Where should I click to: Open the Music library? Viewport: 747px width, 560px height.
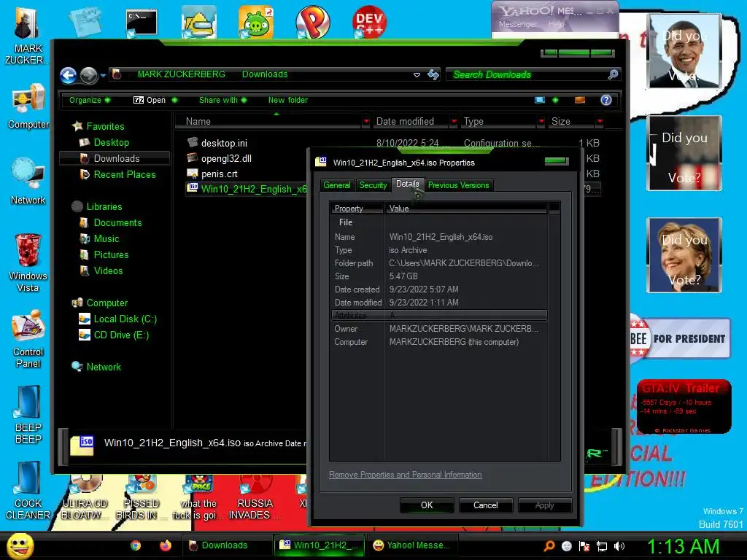107,239
